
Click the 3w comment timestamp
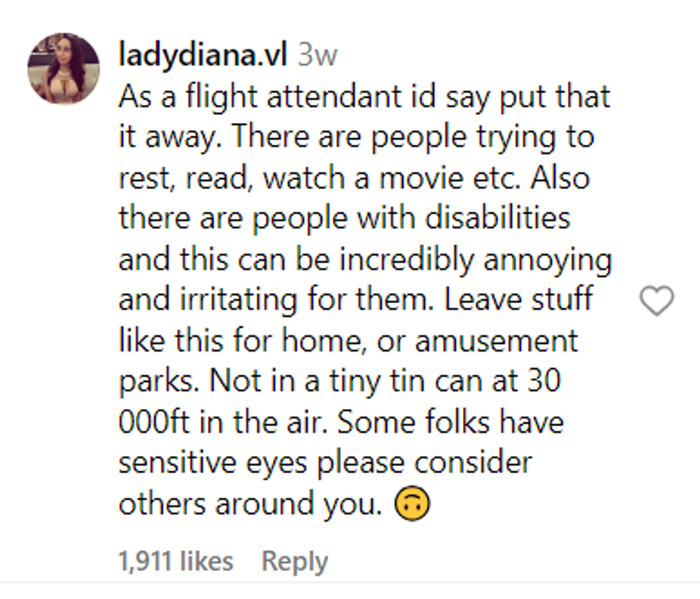click(x=316, y=56)
